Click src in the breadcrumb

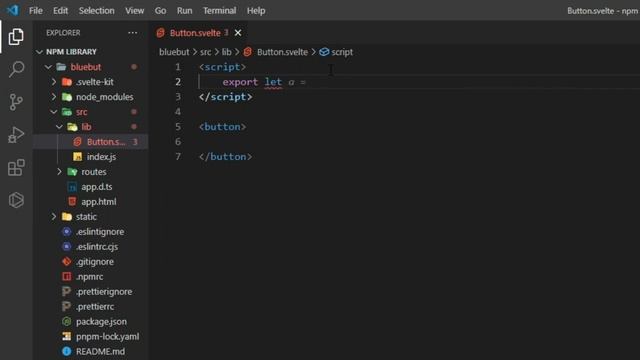[205, 52]
